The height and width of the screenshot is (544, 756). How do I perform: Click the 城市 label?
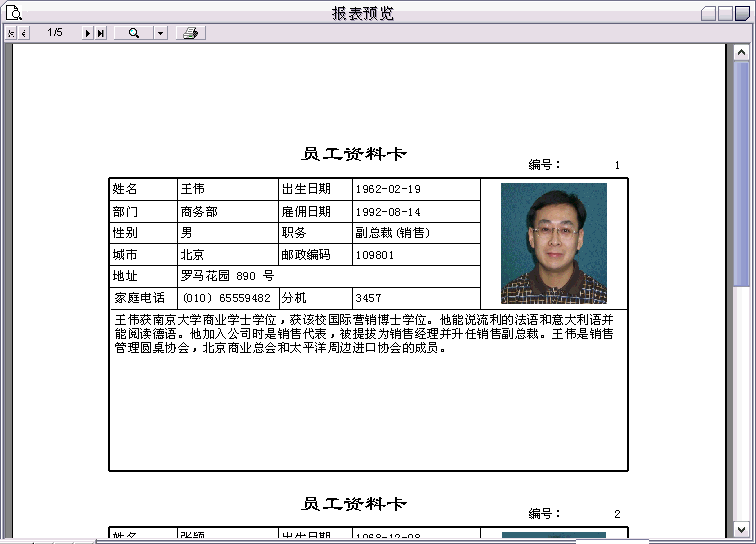click(125, 255)
